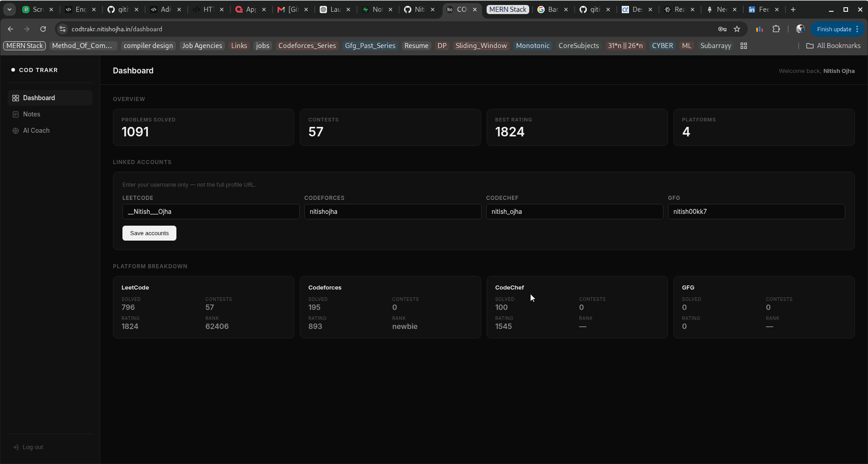This screenshot has width=868, height=464.
Task: Select the Best Rating value 1824 in Overview
Action: pos(510,132)
